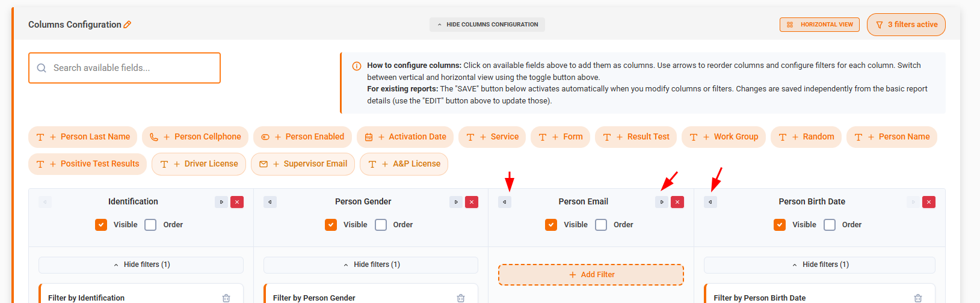Remove the Identification column with red X
The image size is (980, 303).
pyautogui.click(x=237, y=202)
